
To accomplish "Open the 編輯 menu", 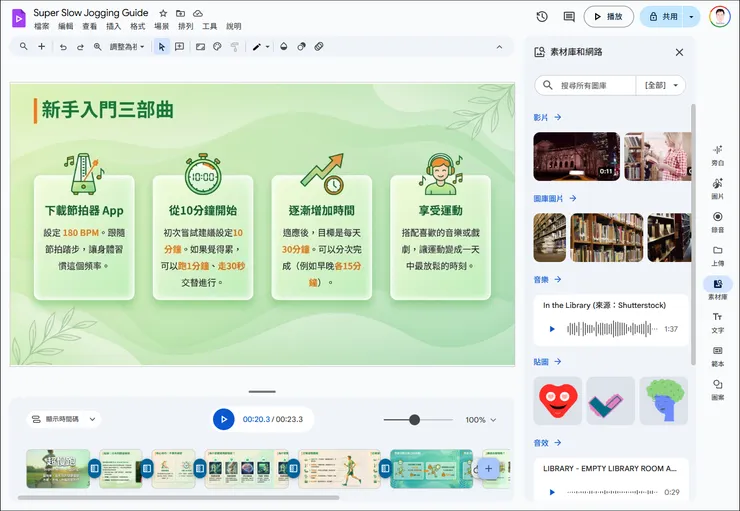I will point(66,26).
